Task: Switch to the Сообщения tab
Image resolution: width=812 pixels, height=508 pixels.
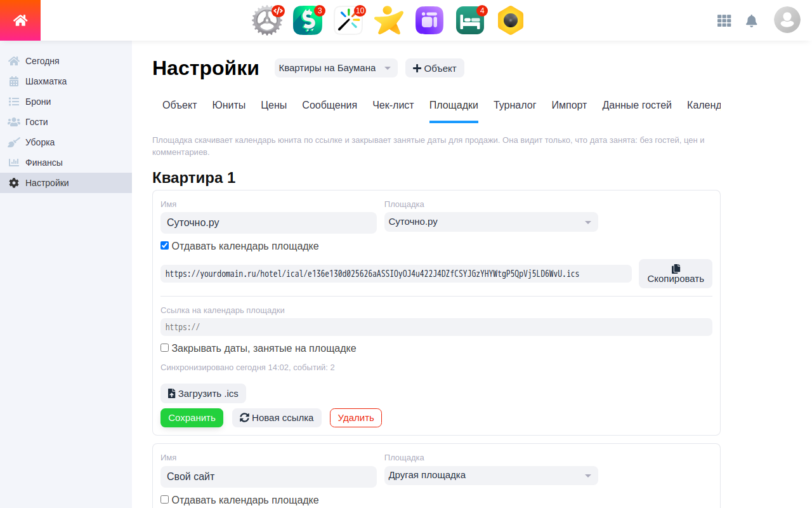Action: [329, 105]
